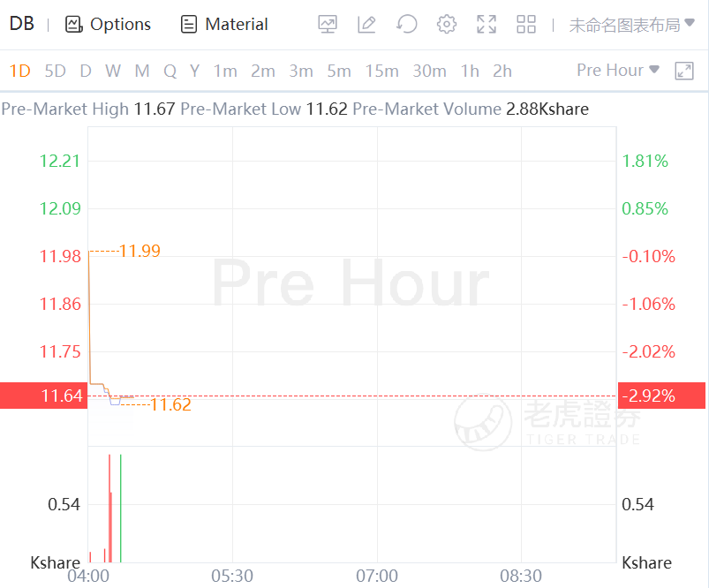The height and width of the screenshot is (588, 709).
Task: Switch to the 1h interval
Action: coord(470,71)
